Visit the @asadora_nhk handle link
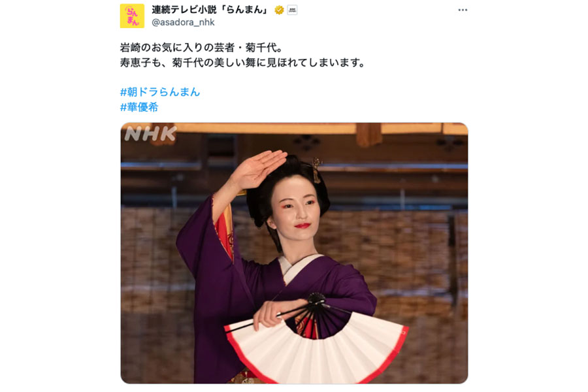 tap(183, 22)
